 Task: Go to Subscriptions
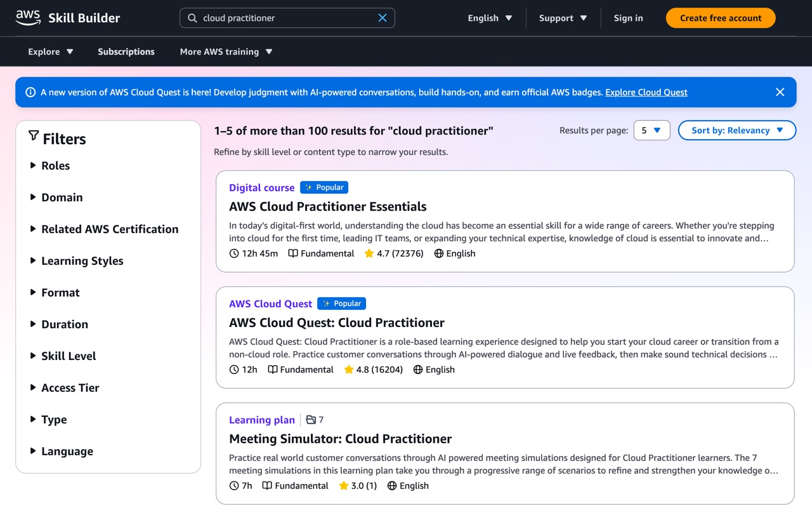tap(126, 51)
